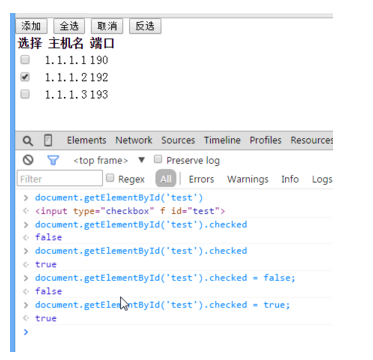Check the checkbox for host 1.1.1.3

tap(25, 94)
